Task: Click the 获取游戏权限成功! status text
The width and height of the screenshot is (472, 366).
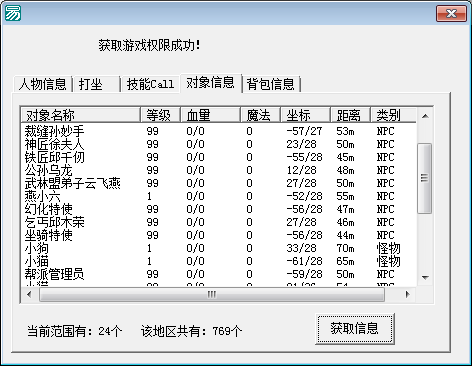Action: pyautogui.click(x=149, y=45)
